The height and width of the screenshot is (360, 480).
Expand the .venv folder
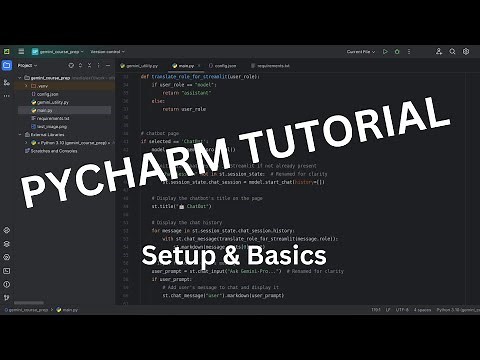coord(26,86)
